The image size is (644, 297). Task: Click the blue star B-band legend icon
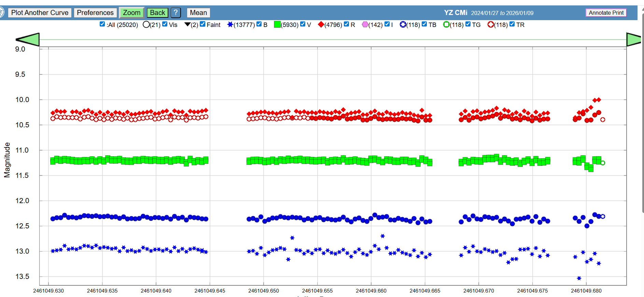(230, 25)
